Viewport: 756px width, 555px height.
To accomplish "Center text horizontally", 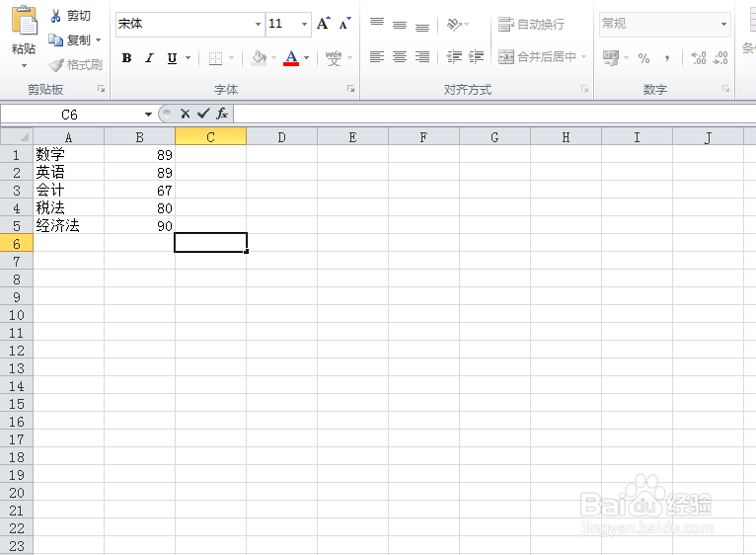I will tap(400, 57).
